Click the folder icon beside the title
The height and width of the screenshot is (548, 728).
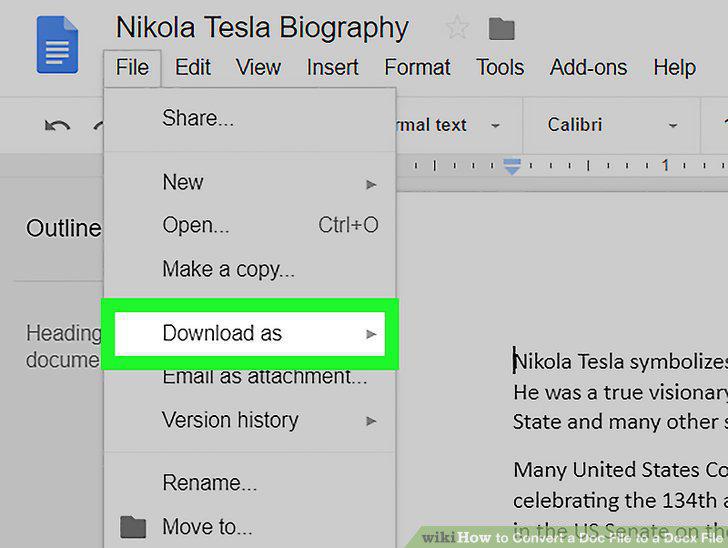point(501,29)
